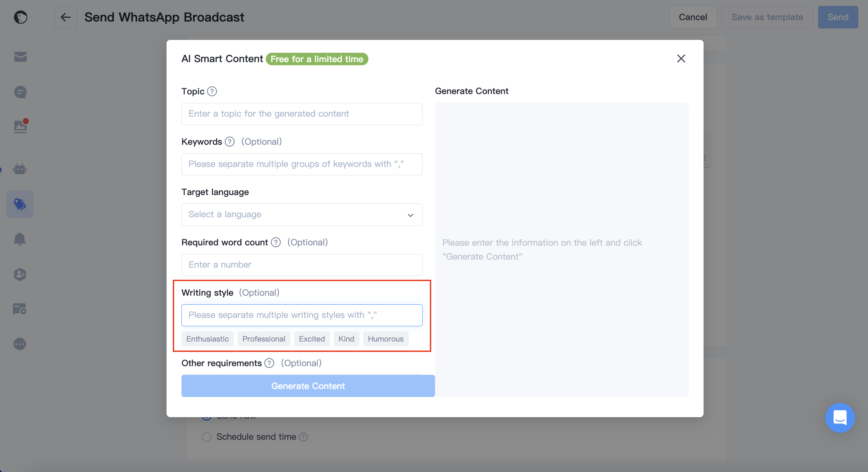The width and height of the screenshot is (868, 472).
Task: Close the AI Smart Content dialog
Action: pos(681,58)
